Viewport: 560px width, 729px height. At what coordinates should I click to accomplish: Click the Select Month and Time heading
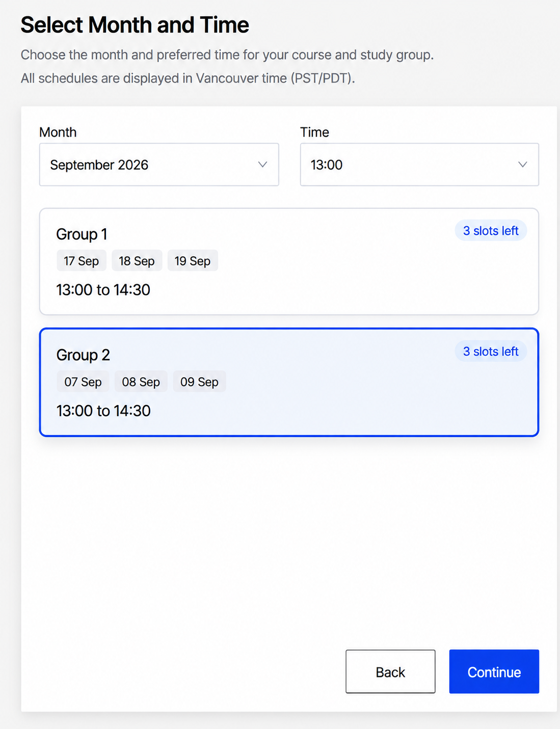pyautogui.click(x=135, y=25)
